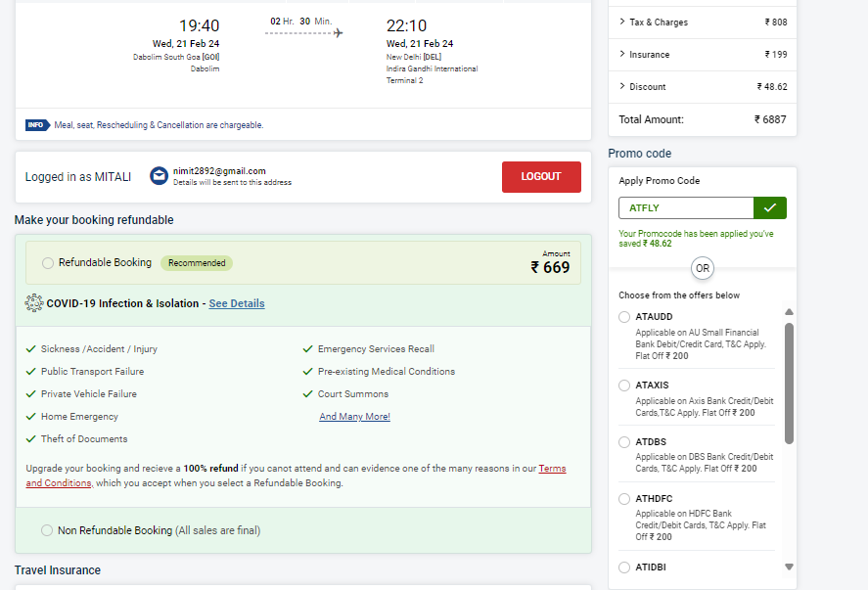
Task: Click the promo offers scrollbar thumb
Action: pyautogui.click(x=789, y=384)
